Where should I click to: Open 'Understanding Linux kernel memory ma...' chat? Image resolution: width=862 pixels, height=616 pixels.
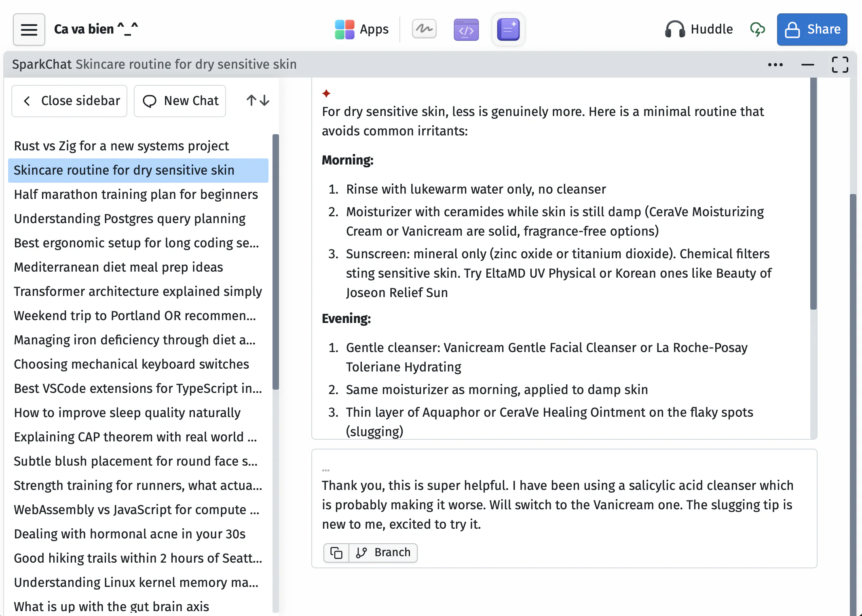tap(138, 582)
